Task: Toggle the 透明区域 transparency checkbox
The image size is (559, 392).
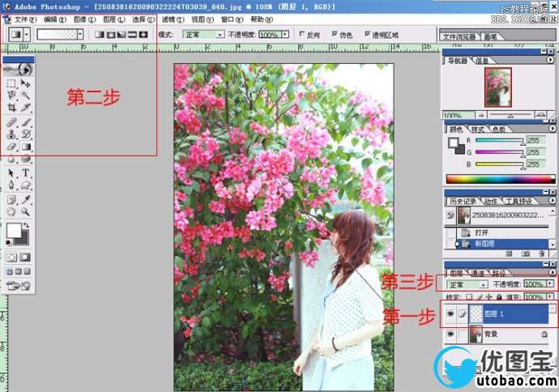Action: pyautogui.click(x=367, y=34)
